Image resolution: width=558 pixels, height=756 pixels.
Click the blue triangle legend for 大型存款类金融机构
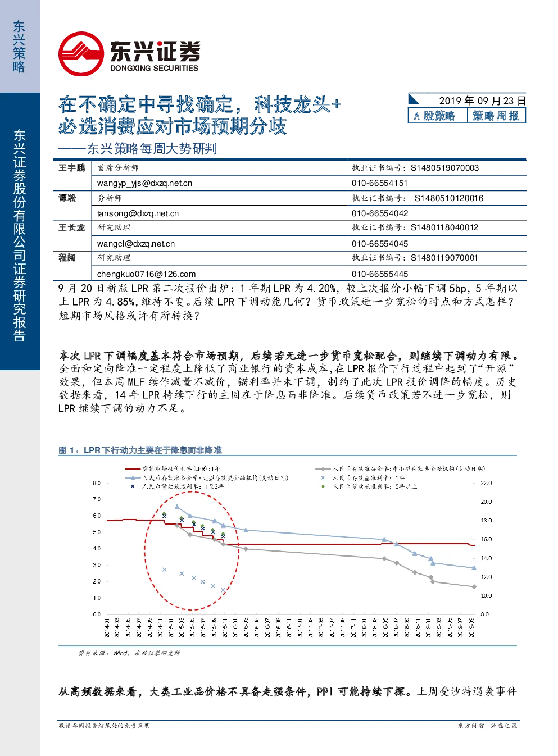point(207,477)
